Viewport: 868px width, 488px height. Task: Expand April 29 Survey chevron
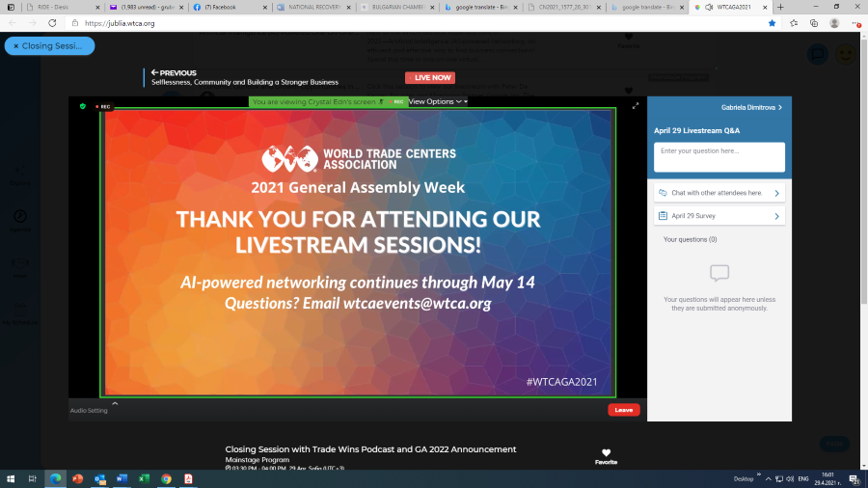tap(776, 216)
